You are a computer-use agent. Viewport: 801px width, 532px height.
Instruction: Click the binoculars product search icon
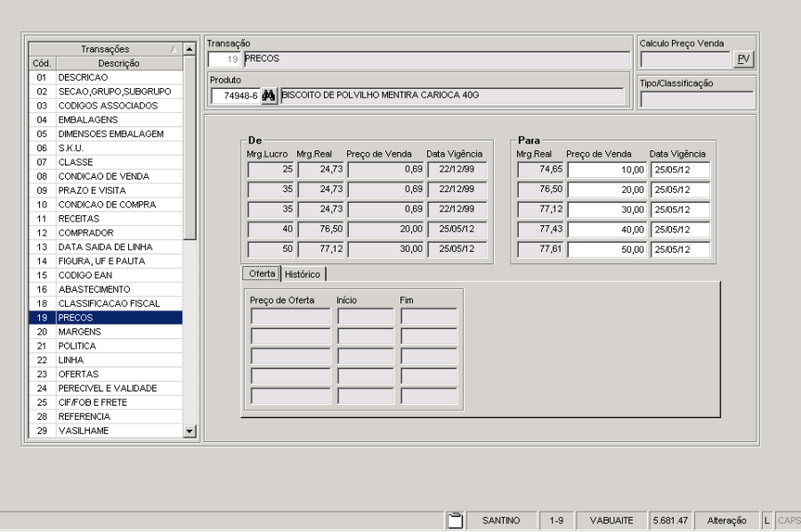(269, 95)
